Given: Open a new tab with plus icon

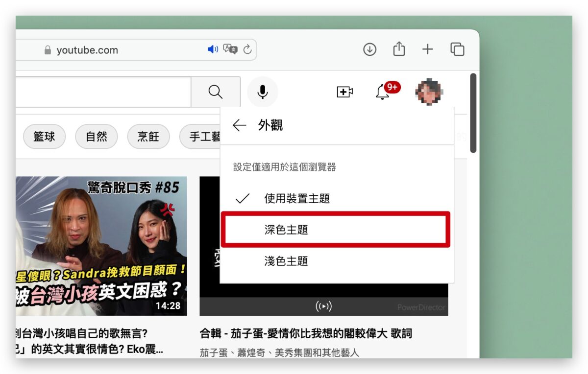Looking at the screenshot, I should 428,49.
